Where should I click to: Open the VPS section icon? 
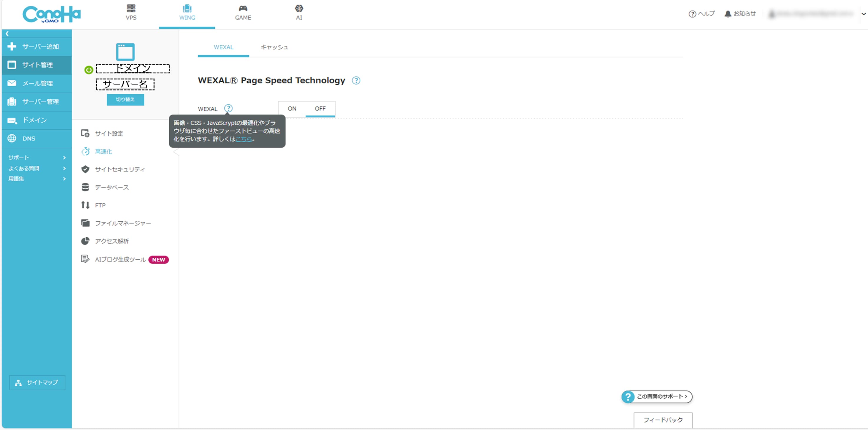(x=131, y=8)
